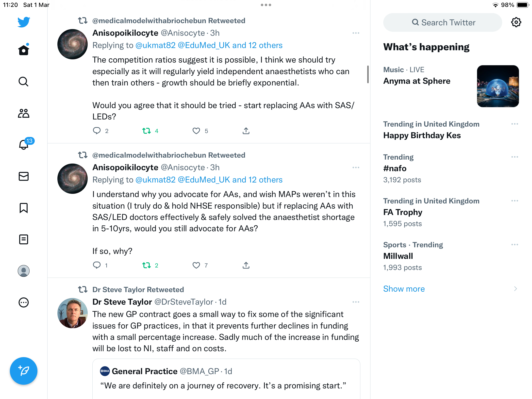Like the tweet about competition ratios
Screen dimensions: 532x399
[196, 131]
